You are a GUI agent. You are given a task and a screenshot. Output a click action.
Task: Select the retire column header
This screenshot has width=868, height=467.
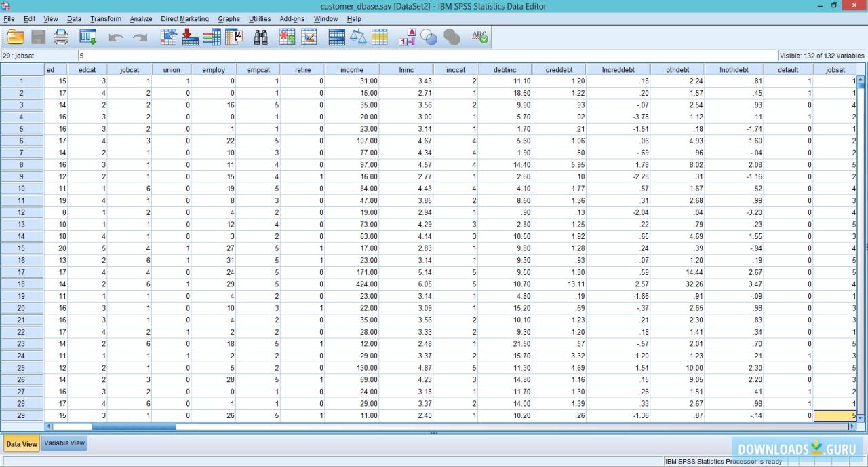302,69
